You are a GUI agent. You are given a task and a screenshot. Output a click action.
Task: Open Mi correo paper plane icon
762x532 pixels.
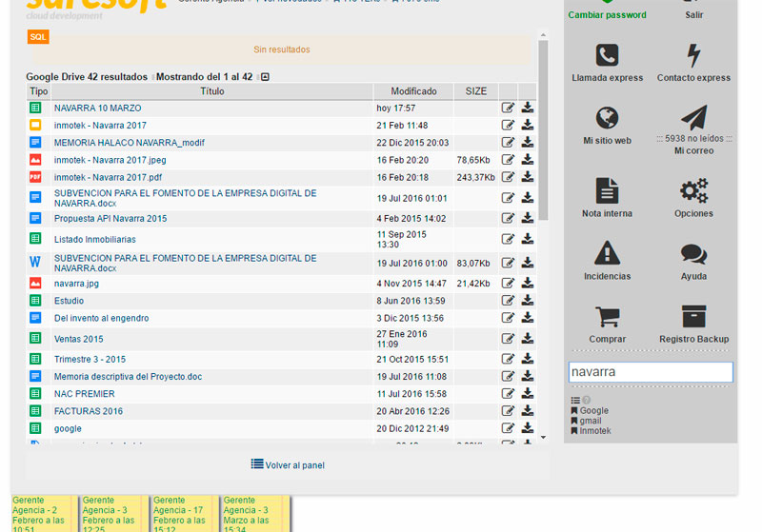[694, 117]
